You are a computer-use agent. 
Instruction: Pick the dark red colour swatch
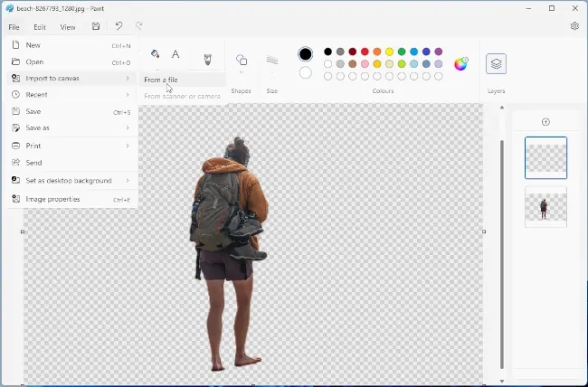(x=352, y=52)
